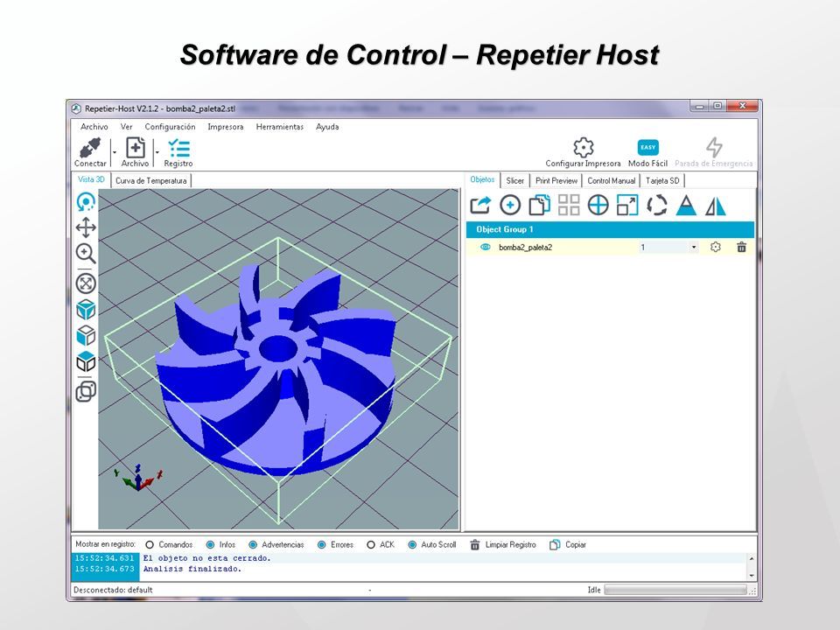Open the Ayuda menu
Screen dimensions: 840x630
[x=327, y=127]
